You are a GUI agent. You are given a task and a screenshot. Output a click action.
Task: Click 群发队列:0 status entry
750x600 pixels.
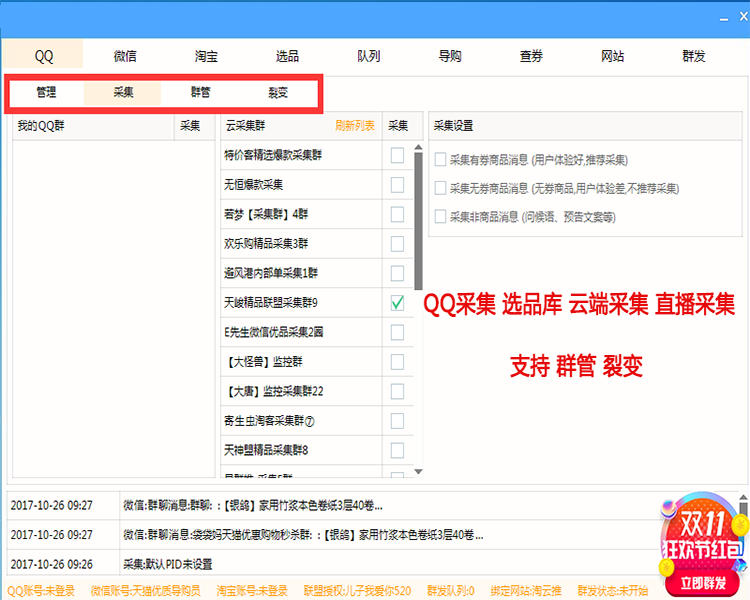[451, 591]
